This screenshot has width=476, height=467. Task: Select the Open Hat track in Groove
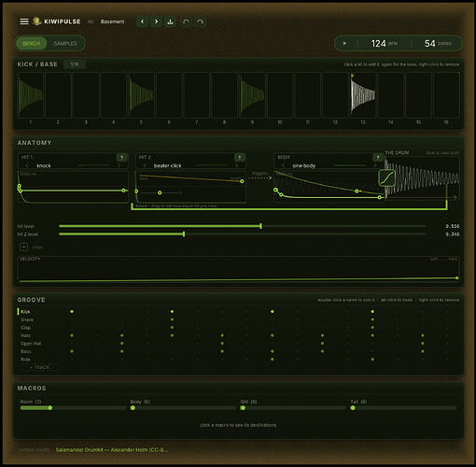(x=31, y=344)
